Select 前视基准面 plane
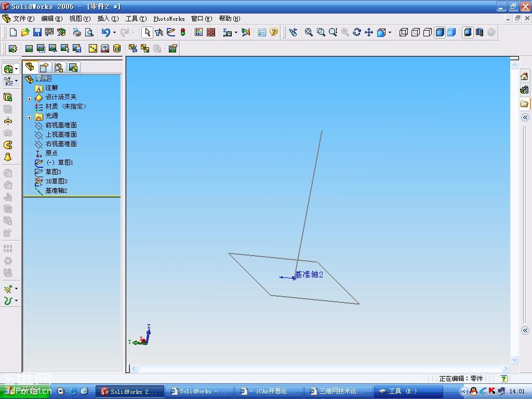Viewport: 532px width, 399px height. (61, 125)
